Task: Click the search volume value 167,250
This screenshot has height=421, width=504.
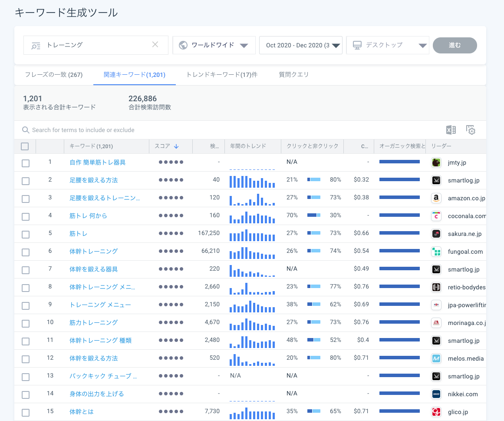Action: click(209, 233)
